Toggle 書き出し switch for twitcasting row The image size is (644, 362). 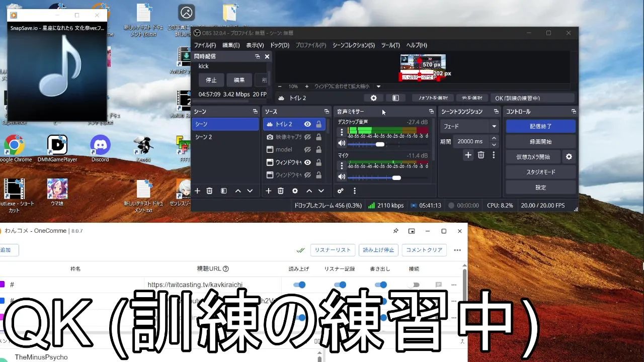pyautogui.click(x=381, y=285)
